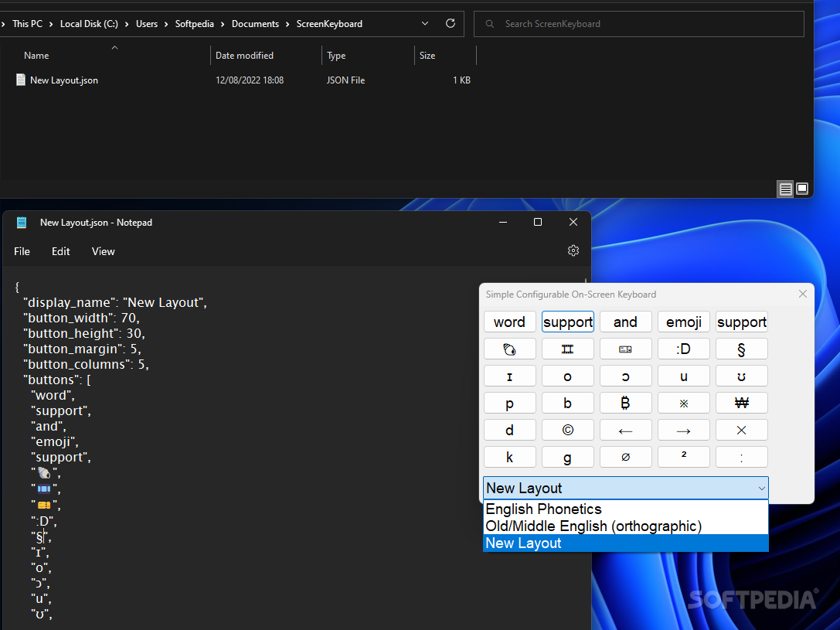
Task: Refresh the ScreenKeyboard folder view
Action: coord(451,23)
